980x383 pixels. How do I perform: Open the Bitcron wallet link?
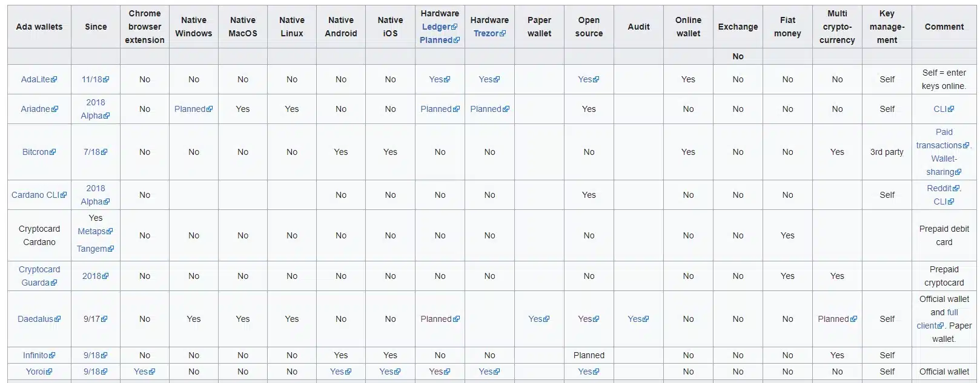coord(39,152)
